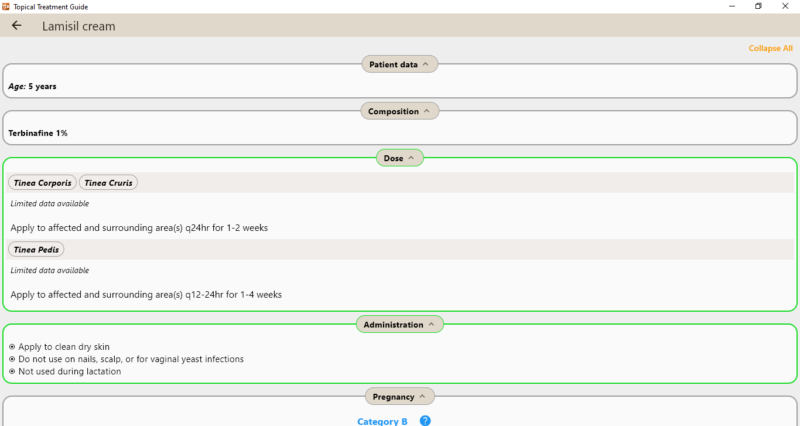Click the q12-24hr for 1-4 weeks dose line

146,294
